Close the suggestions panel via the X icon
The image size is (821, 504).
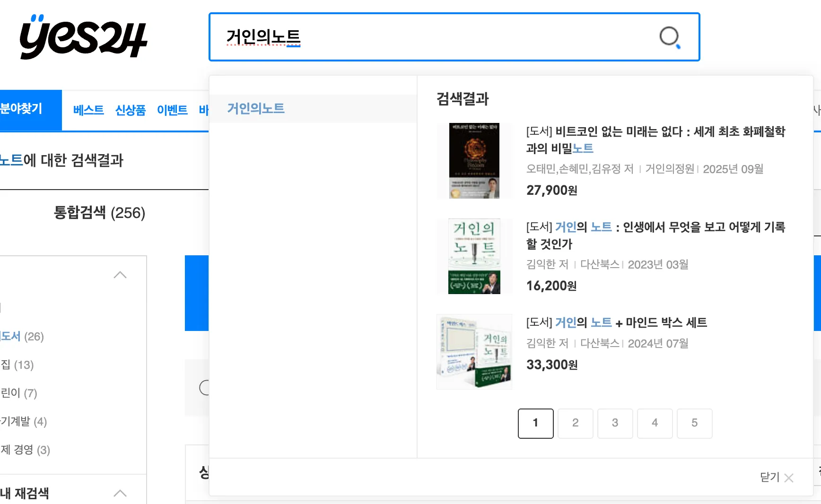[x=789, y=478]
